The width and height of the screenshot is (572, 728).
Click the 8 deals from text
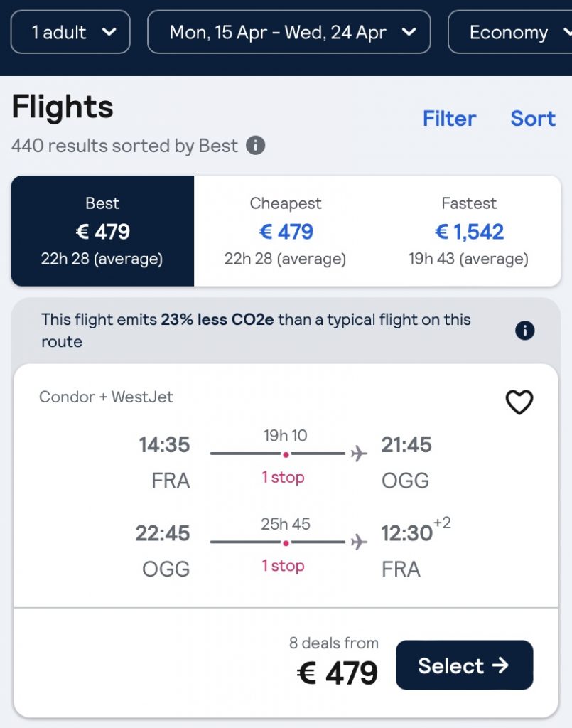click(x=333, y=643)
